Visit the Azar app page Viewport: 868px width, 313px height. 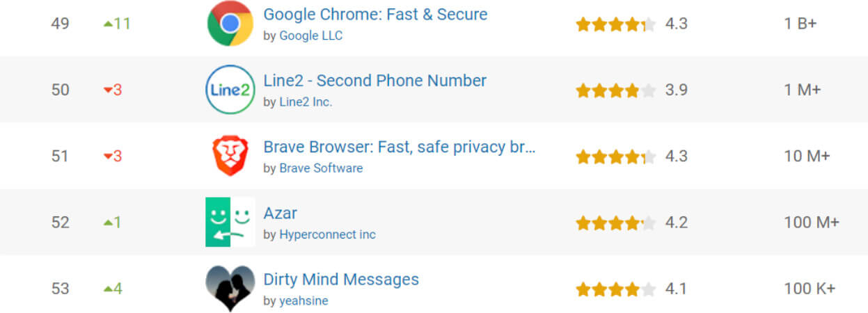pyautogui.click(x=280, y=213)
